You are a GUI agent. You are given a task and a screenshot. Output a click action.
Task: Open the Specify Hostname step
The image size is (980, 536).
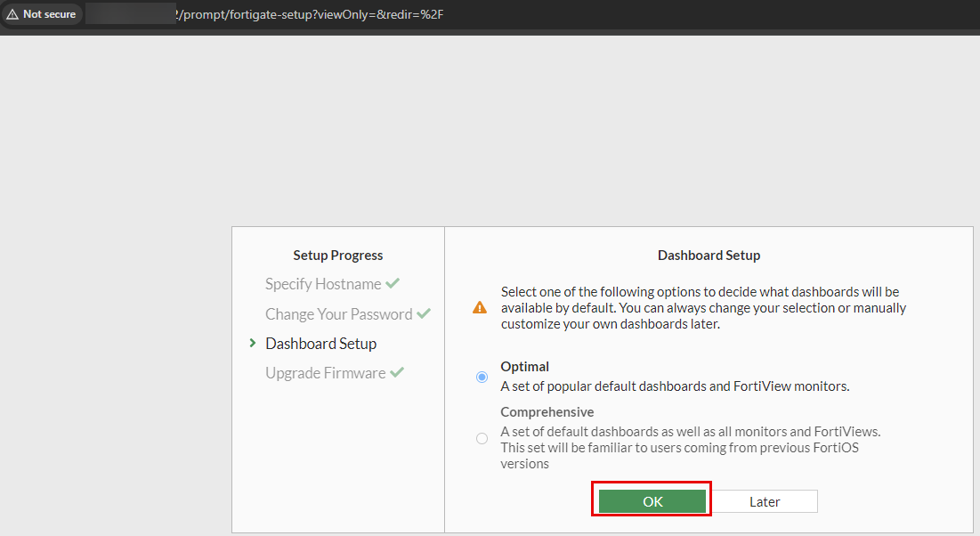coord(324,283)
